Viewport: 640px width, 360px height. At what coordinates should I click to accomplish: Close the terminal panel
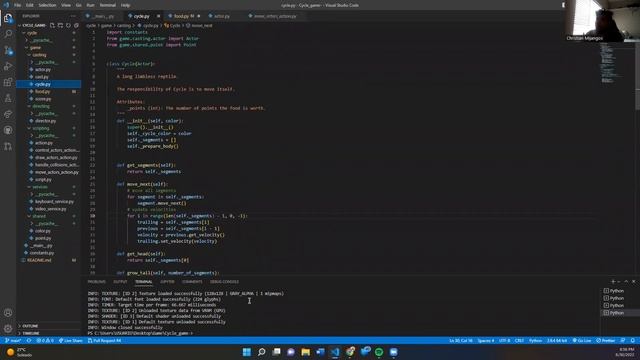(x=633, y=282)
